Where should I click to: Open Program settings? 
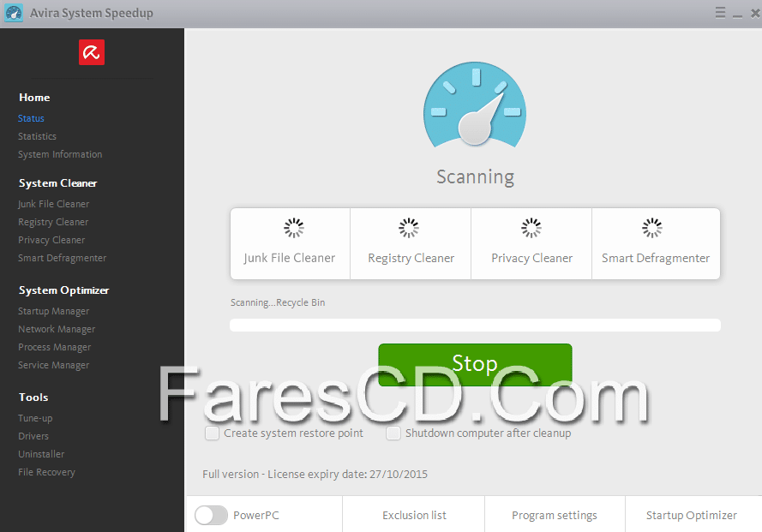coord(555,515)
